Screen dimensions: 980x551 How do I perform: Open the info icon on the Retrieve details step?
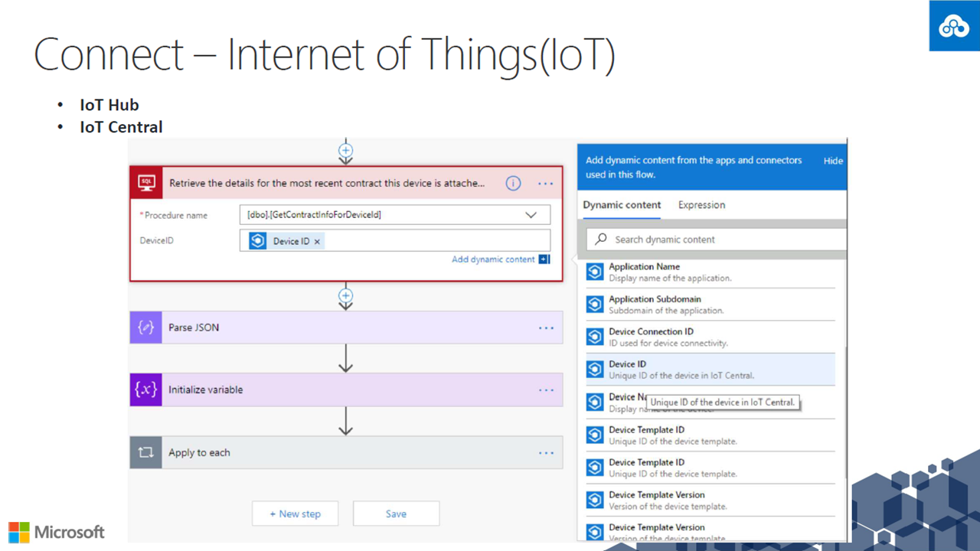click(x=513, y=184)
